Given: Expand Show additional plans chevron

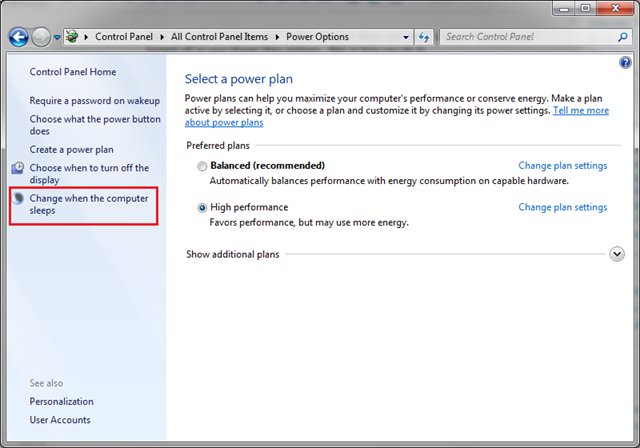Looking at the screenshot, I should [617, 254].
